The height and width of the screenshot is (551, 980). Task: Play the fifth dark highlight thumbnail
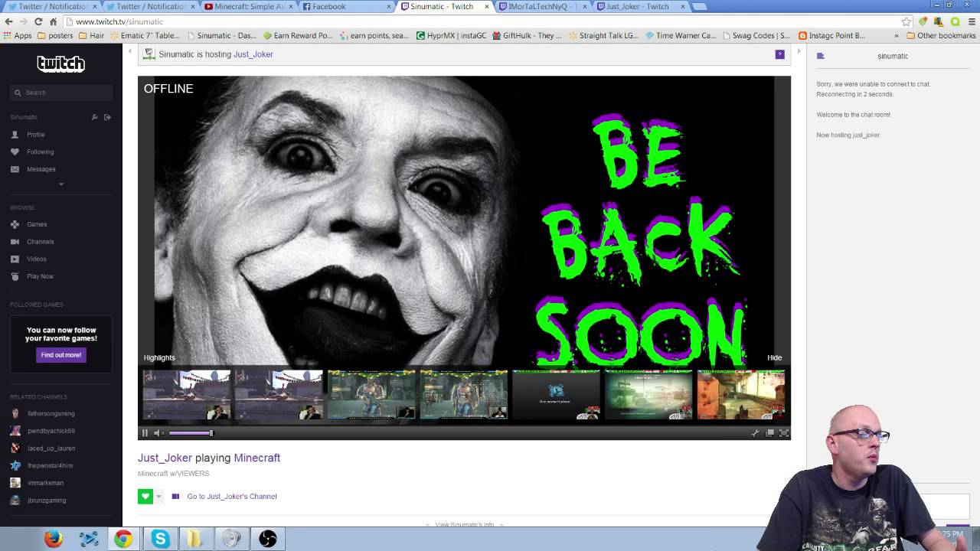click(557, 395)
